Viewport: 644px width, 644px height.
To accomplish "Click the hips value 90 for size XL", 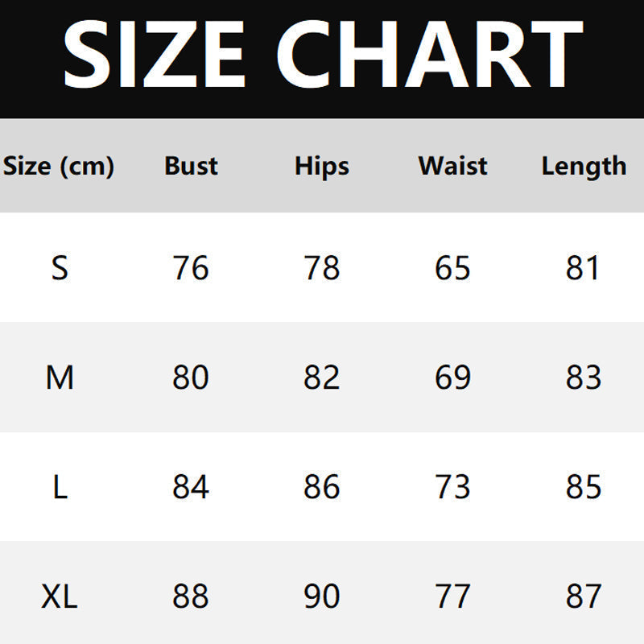I will [x=322, y=597].
